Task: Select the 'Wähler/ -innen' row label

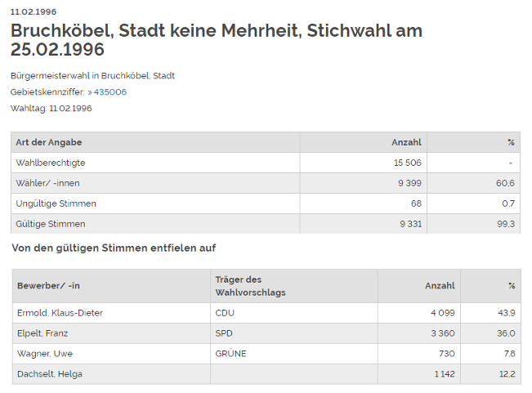Action: click(x=47, y=183)
